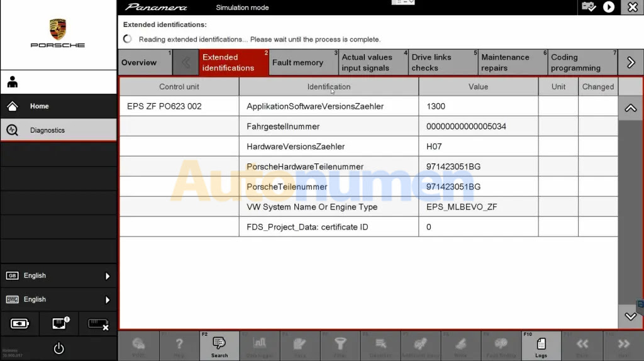Click the disconnected interface icon with X
Screen dimensions: 644x361
(97, 324)
